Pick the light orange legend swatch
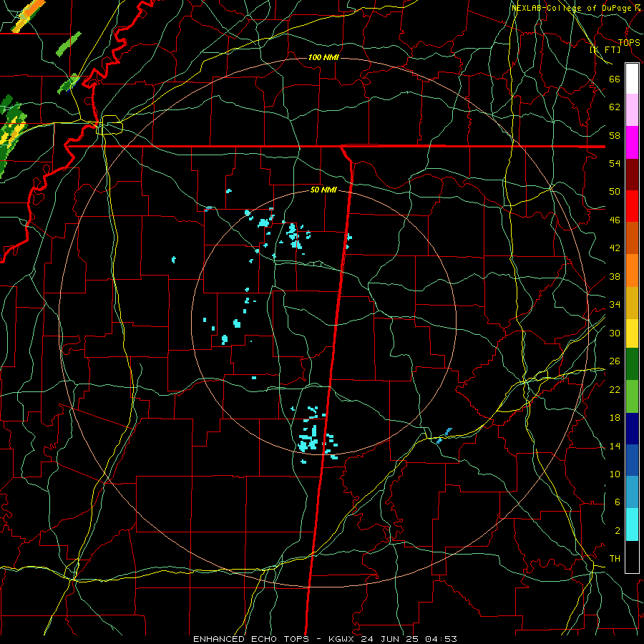This screenshot has height=644, width=644. [x=632, y=270]
